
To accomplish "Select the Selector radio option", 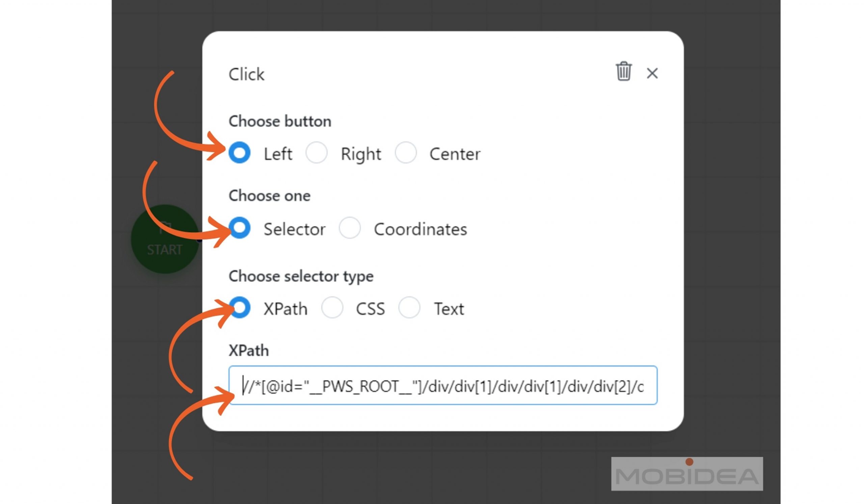I will pyautogui.click(x=239, y=228).
